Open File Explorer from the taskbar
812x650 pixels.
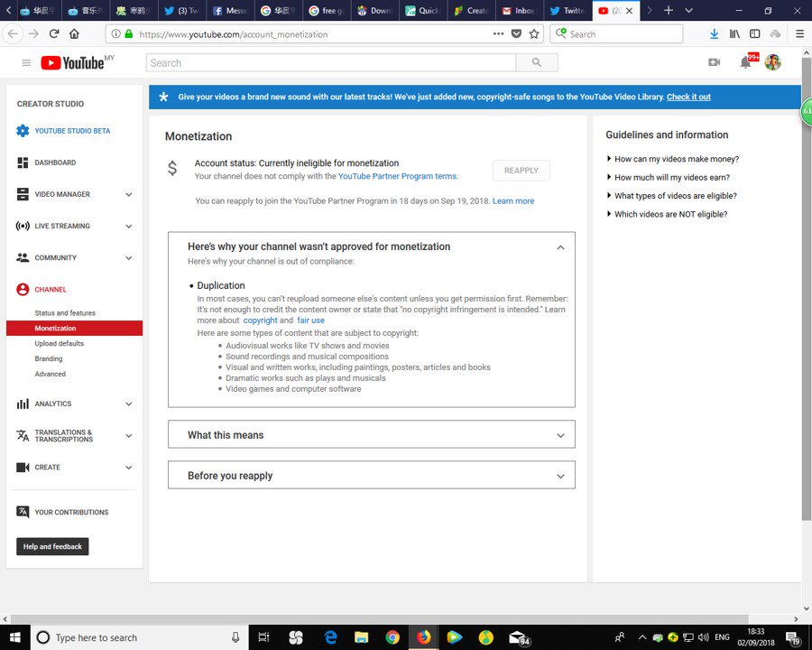(x=361, y=637)
